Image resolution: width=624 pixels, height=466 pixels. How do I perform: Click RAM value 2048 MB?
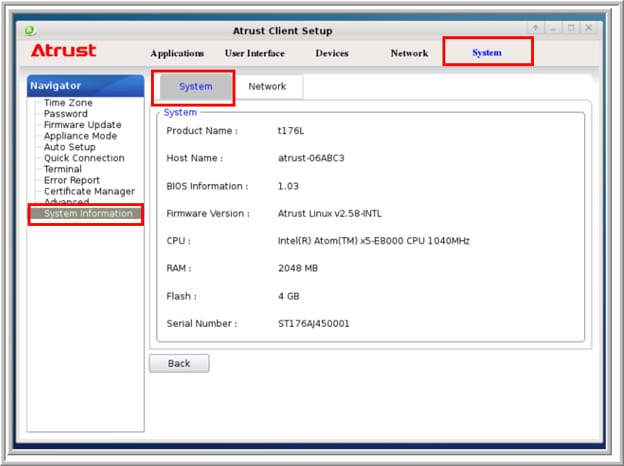pyautogui.click(x=298, y=268)
